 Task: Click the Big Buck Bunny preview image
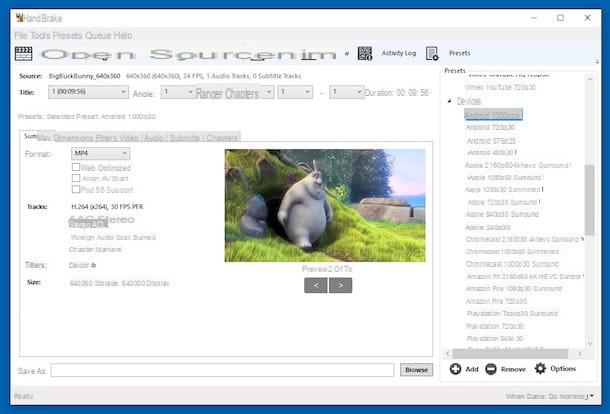(325, 205)
